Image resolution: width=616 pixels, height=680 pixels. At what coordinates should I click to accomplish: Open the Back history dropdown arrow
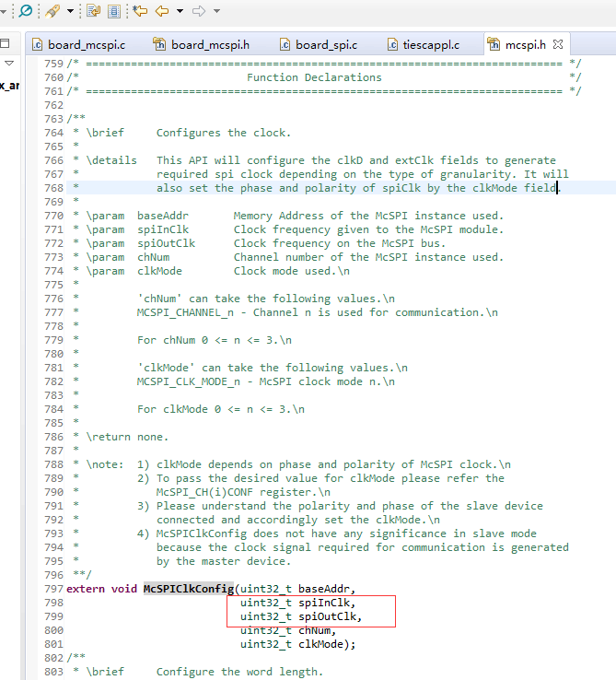(x=180, y=11)
